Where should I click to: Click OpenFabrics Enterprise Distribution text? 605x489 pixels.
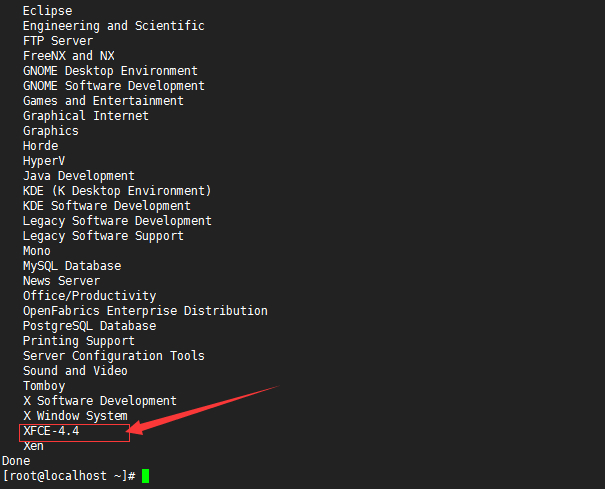coord(145,311)
